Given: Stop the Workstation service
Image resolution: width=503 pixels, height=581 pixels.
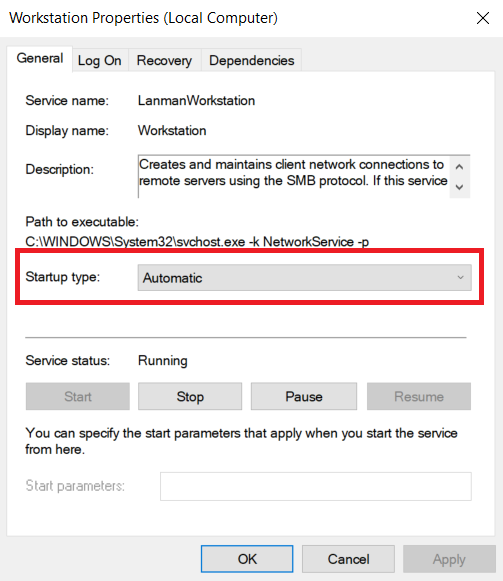Looking at the screenshot, I should pyautogui.click(x=190, y=396).
